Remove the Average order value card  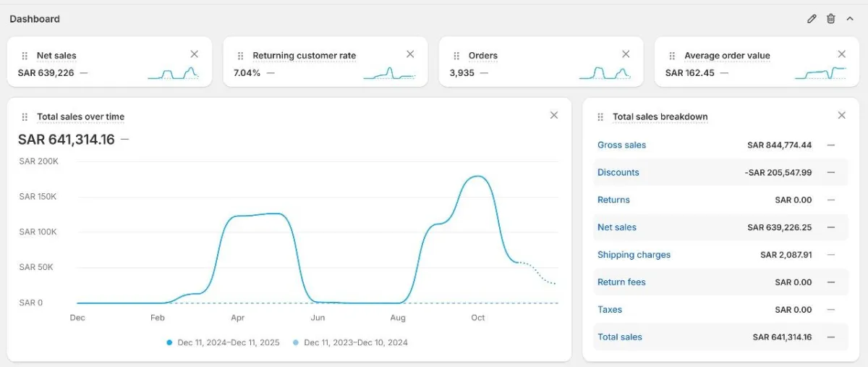(x=841, y=54)
